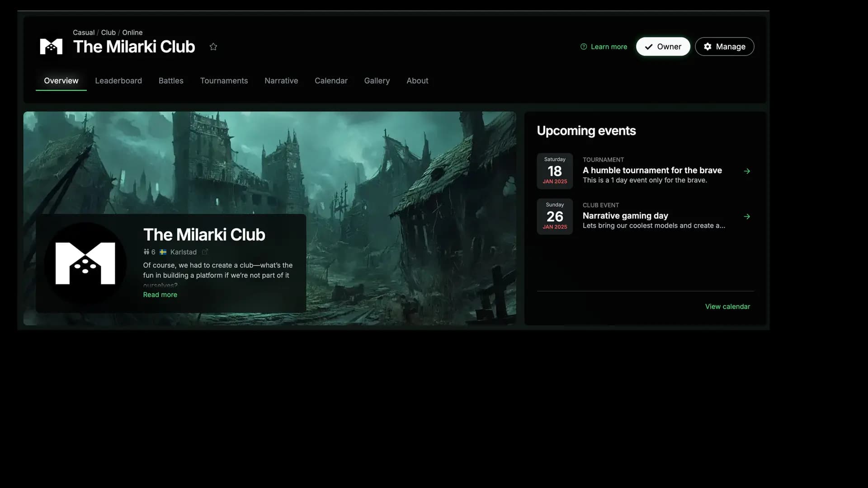Open View calendar link

[x=727, y=306]
